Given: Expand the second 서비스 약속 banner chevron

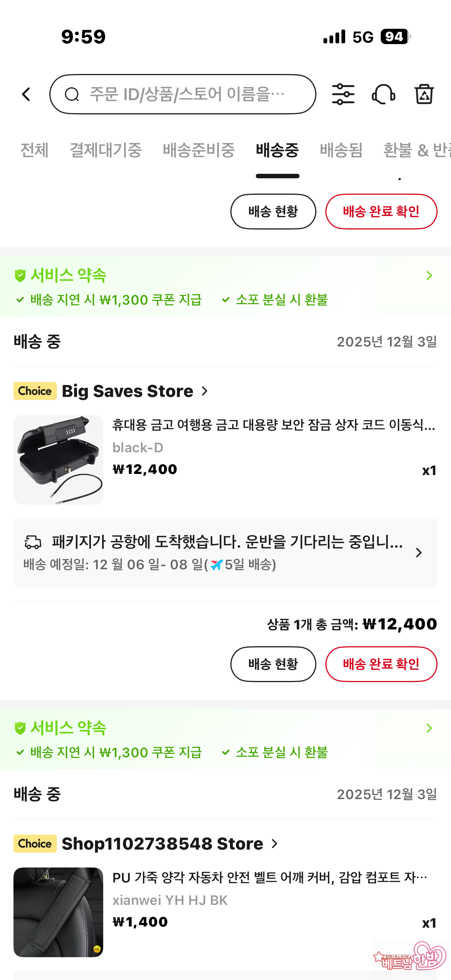Looking at the screenshot, I should (429, 728).
